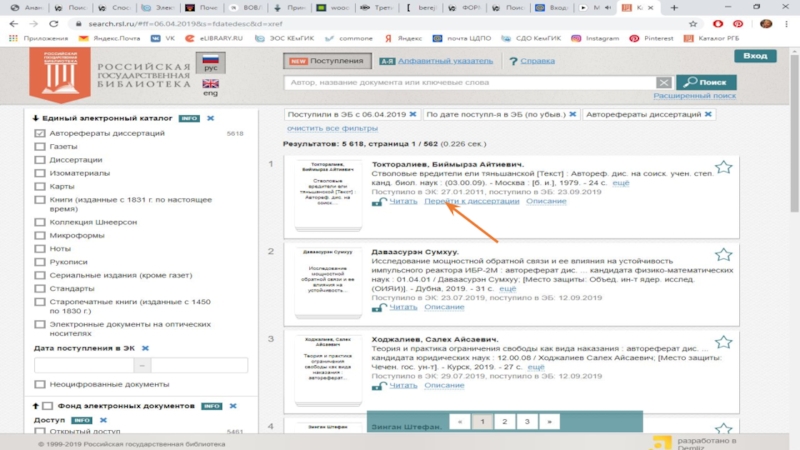Click the Перейти к диссертации link

472,201
